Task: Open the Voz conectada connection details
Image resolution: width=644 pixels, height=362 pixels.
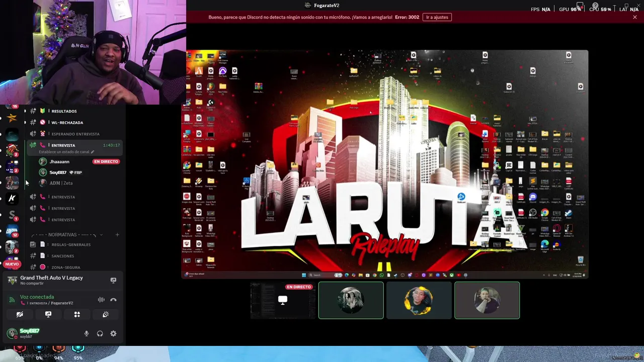Action: click(x=37, y=297)
